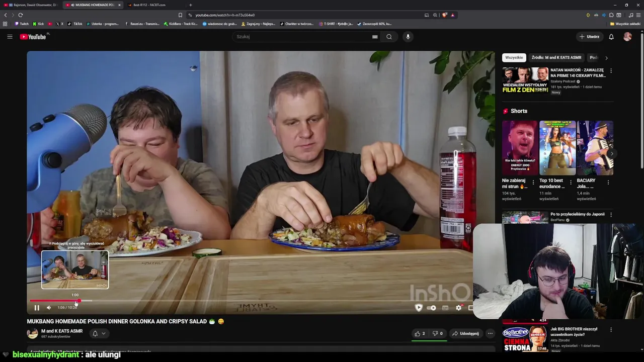Open the player settings gear
The image size is (644, 362).
tap(458, 308)
